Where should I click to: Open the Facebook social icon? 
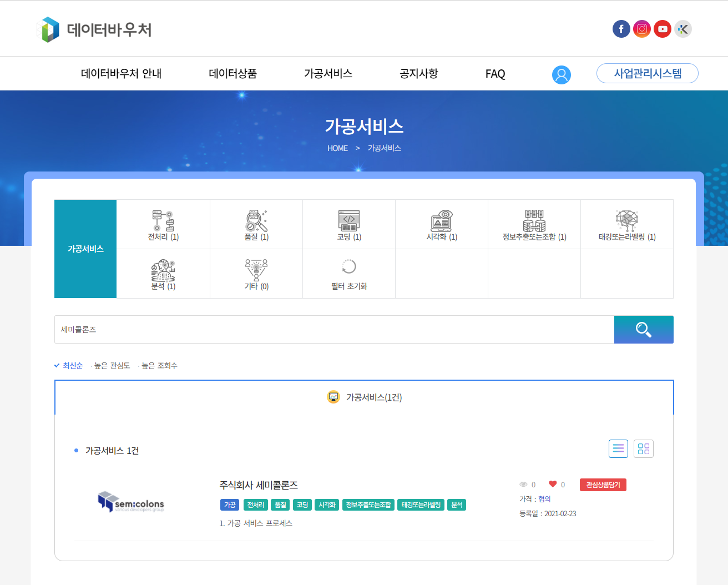coord(621,29)
